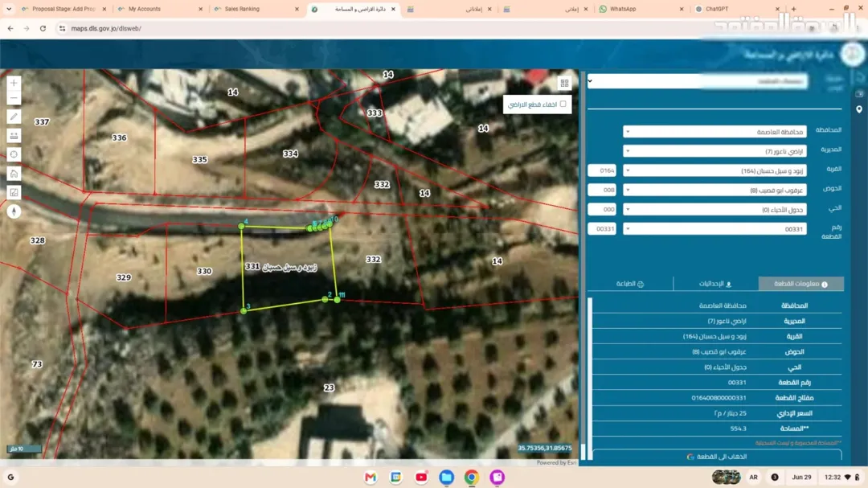Open the measurement ruler tool
Screen dimensions: 868x488
coord(14,136)
